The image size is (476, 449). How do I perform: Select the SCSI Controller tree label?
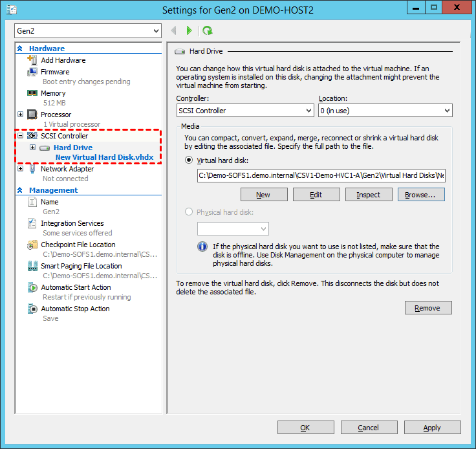65,136
